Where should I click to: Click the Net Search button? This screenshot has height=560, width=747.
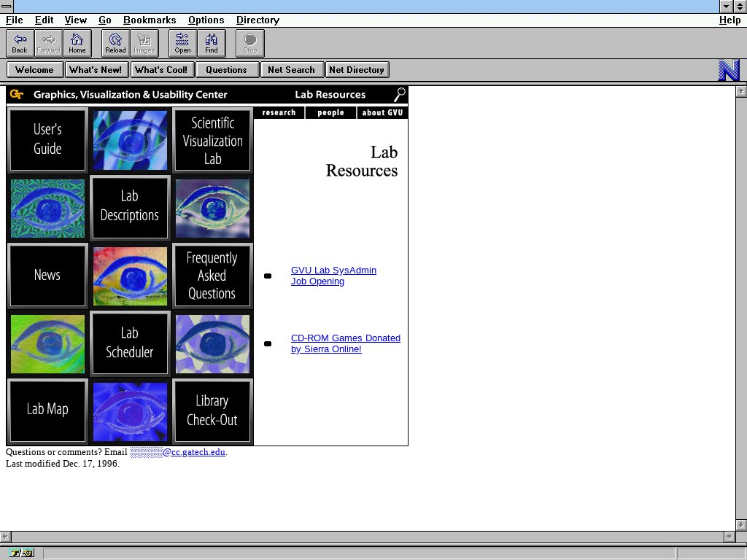pyautogui.click(x=291, y=70)
